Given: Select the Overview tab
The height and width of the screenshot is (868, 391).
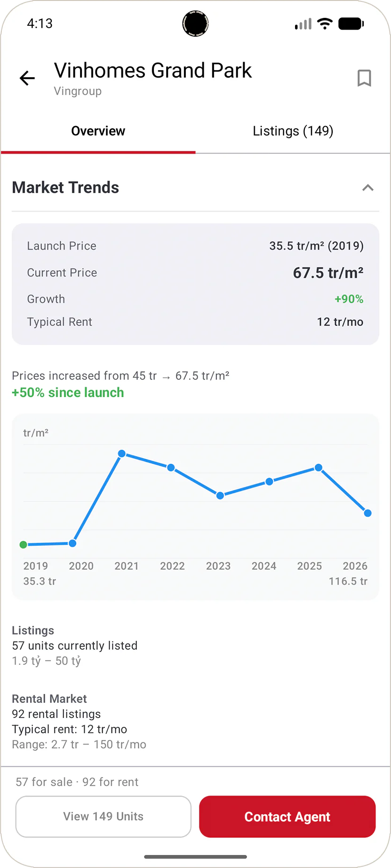Looking at the screenshot, I should tap(98, 131).
